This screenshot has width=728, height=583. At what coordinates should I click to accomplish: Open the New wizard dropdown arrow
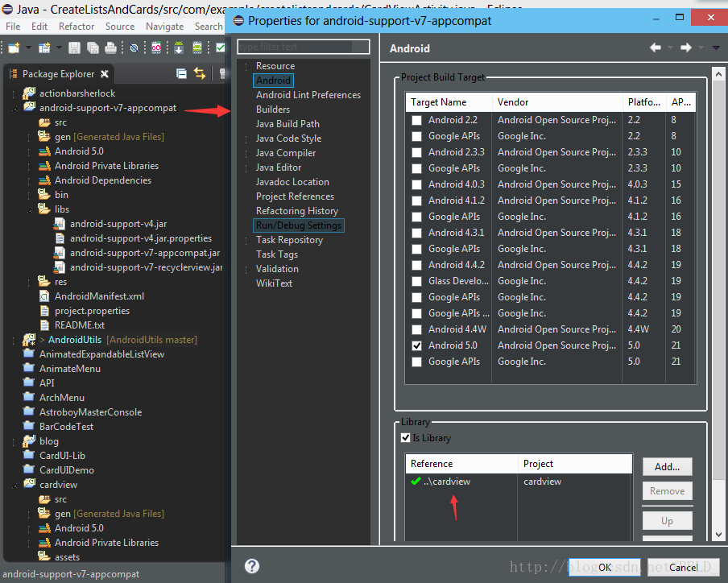pos(28,48)
